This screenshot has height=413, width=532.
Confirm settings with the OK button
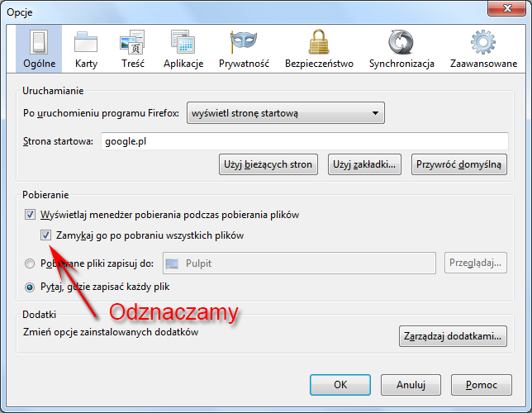click(x=340, y=385)
